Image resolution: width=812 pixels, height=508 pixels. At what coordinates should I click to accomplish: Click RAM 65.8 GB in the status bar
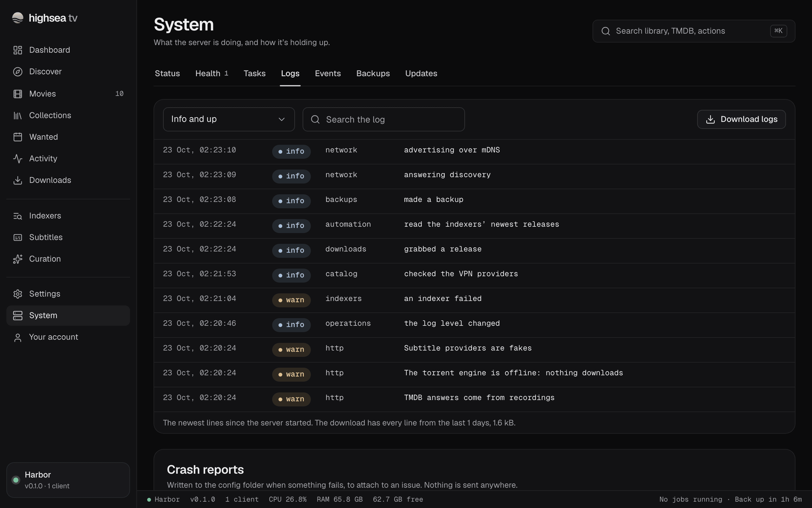(340, 499)
